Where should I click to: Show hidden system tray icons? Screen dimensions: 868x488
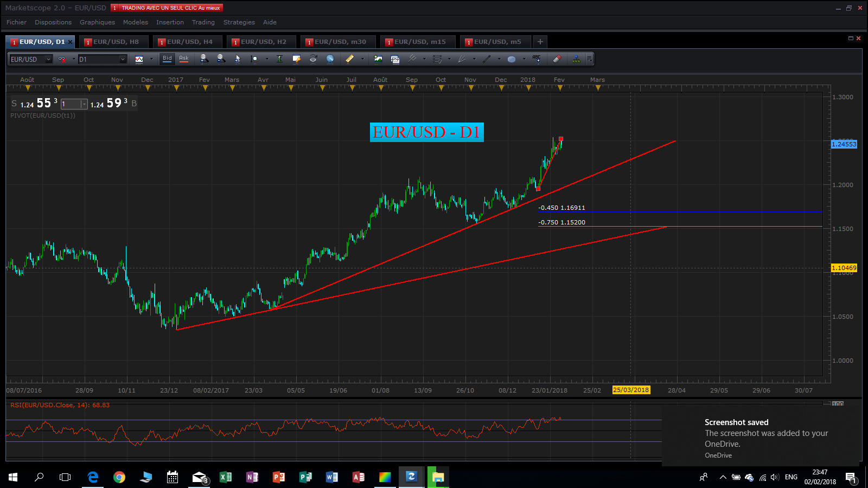(x=723, y=477)
